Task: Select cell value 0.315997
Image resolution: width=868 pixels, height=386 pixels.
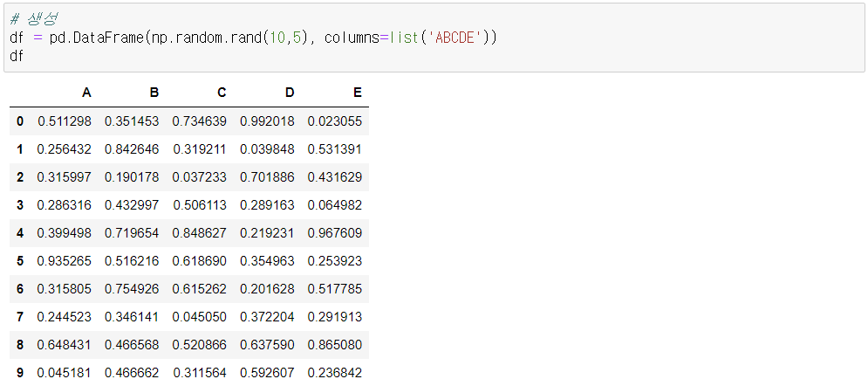Action: (65, 177)
